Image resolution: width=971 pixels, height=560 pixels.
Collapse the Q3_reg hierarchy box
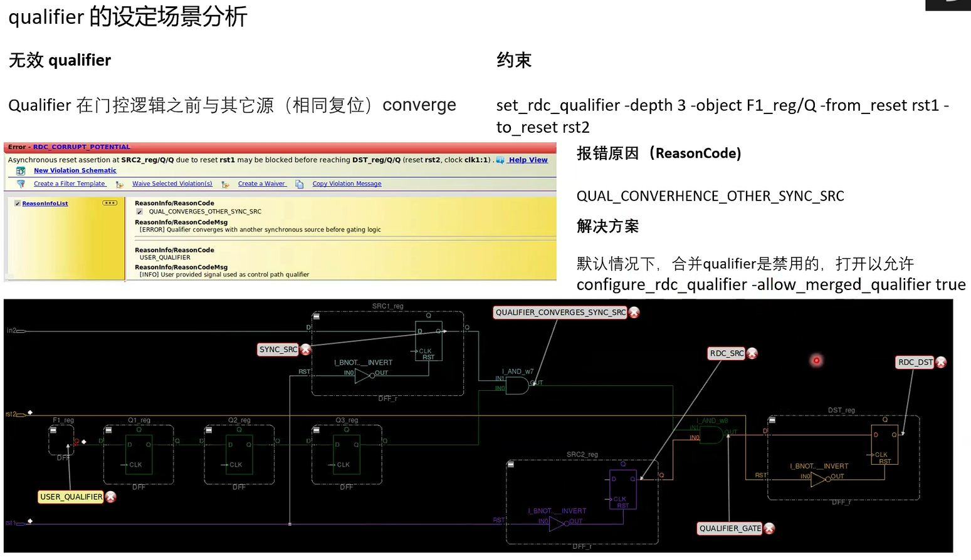(317, 430)
